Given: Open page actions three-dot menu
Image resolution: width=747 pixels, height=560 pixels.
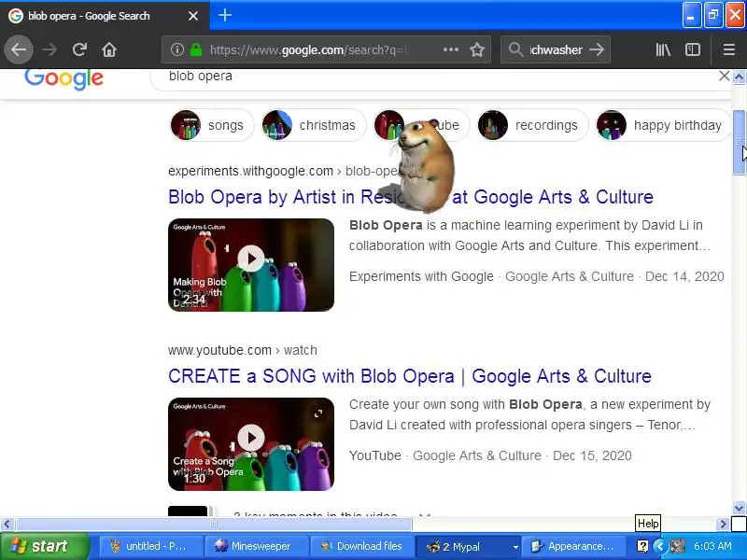Looking at the screenshot, I should click(x=451, y=49).
